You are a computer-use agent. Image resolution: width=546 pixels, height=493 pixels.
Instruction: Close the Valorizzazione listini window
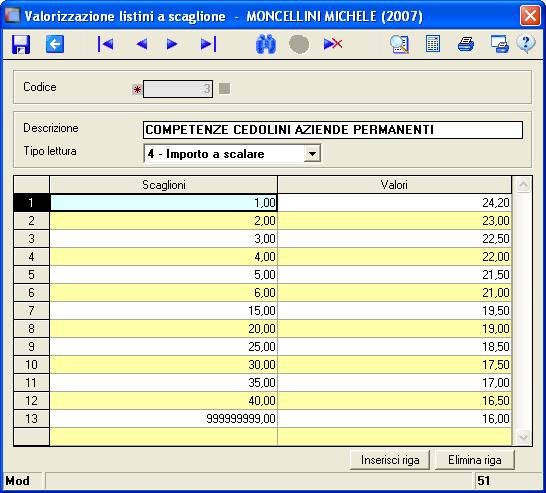point(530,16)
